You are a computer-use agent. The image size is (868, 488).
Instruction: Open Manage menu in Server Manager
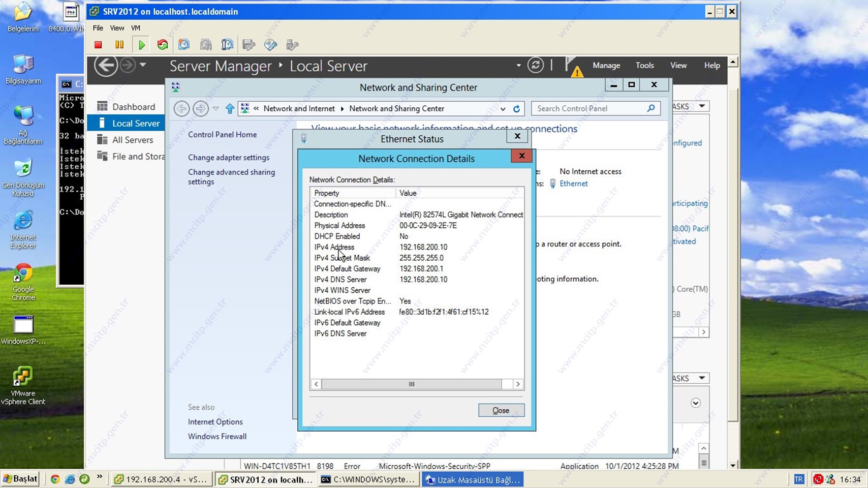point(606,66)
